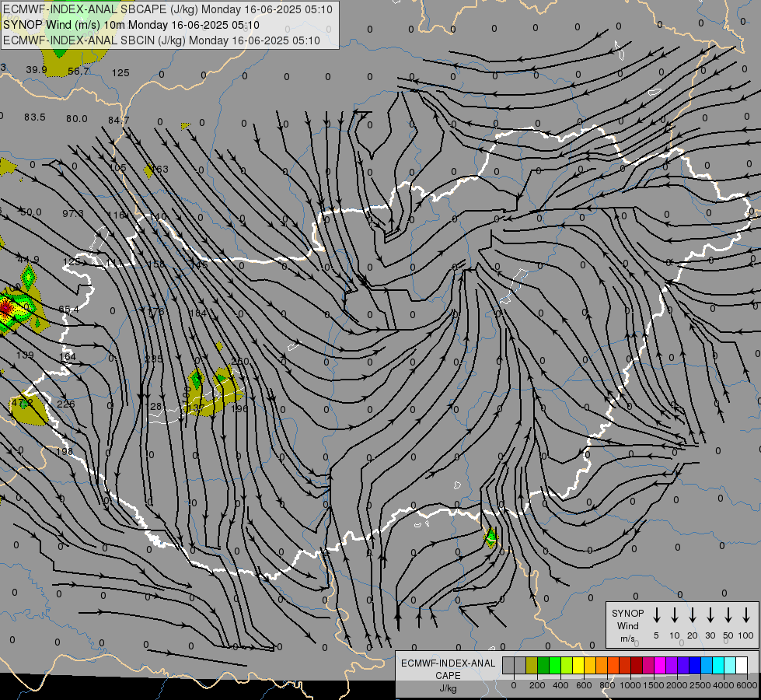761x700 pixels.
Task: Click the wind legend arrow labeled 5
Action: coord(657,615)
